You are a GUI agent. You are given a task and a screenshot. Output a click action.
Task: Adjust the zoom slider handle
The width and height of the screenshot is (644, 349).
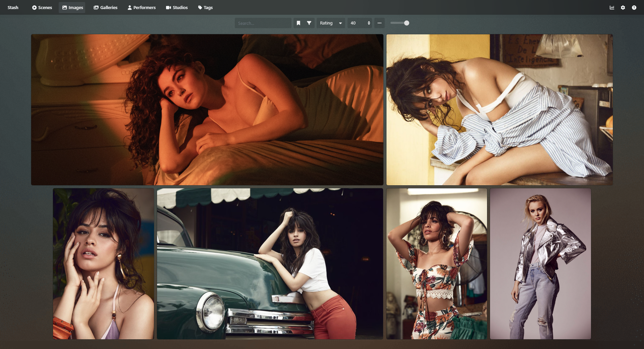coord(407,23)
